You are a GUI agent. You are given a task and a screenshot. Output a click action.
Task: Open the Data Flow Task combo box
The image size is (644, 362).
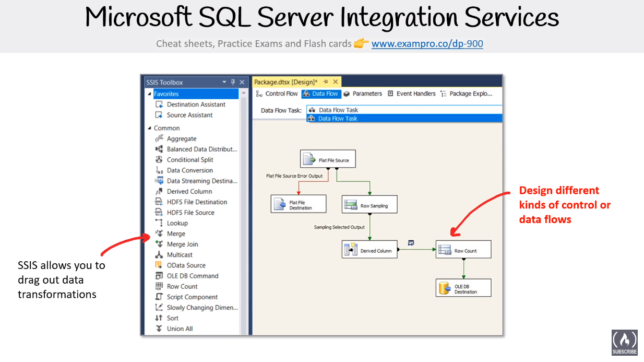click(404, 110)
